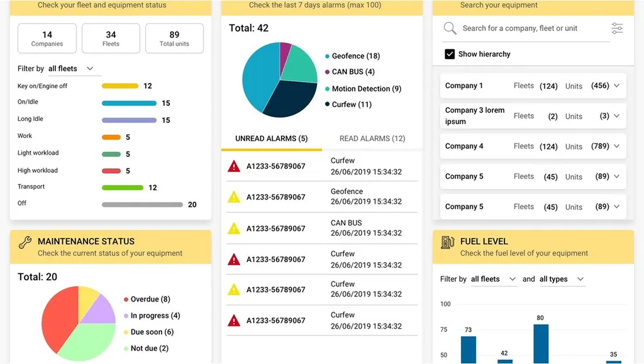Click the red alert triangle on first Curfew alarm
The height and width of the screenshot is (364, 644).
235,166
